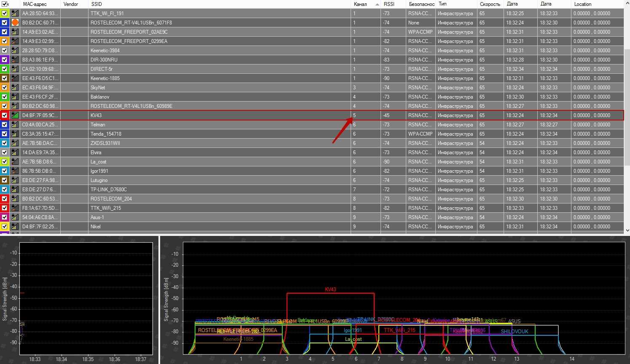This screenshot has height=364, width=630.
Task: Click the signal icon for ROSTELECOM_FREEPORT_02AE9C
Action: click(x=15, y=32)
